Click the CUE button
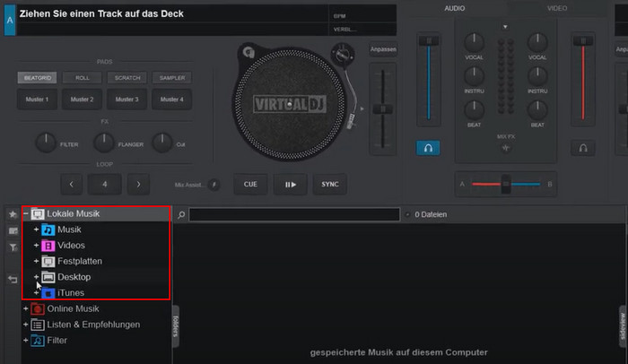Viewport: 628px width, 364px height. (x=250, y=184)
